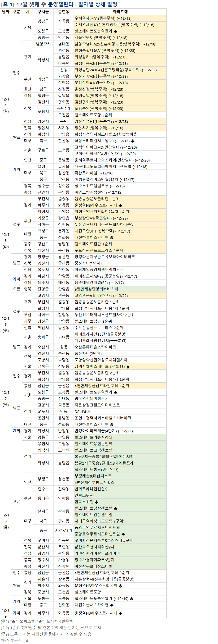Click the spade symbol beside 장위지웰에스테이트

coord(128,367)
